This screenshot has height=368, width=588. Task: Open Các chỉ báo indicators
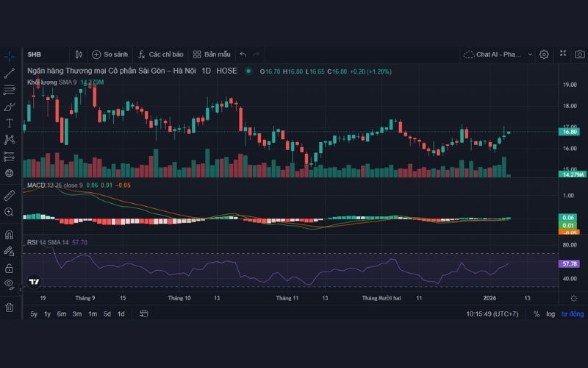pyautogui.click(x=160, y=54)
